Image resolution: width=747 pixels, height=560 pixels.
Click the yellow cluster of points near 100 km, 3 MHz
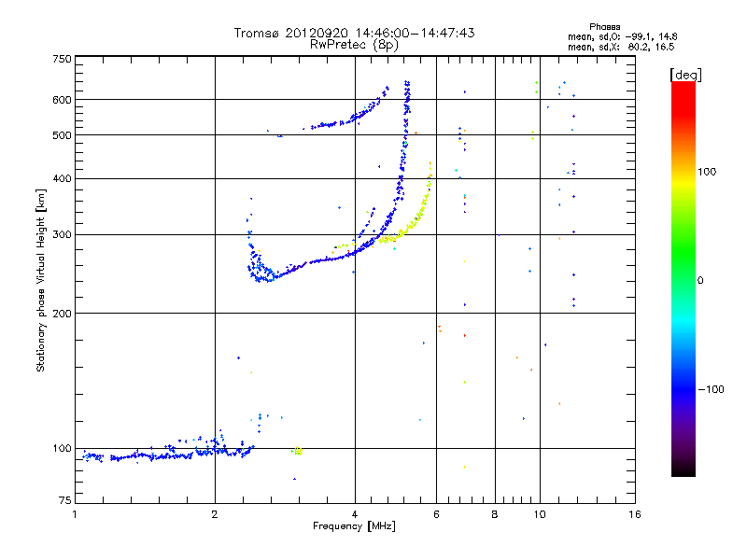tap(298, 451)
